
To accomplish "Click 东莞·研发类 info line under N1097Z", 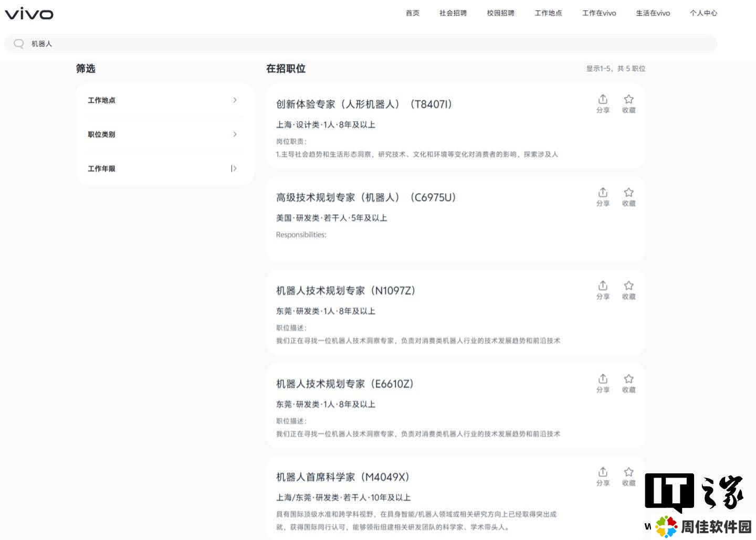I will pos(326,311).
